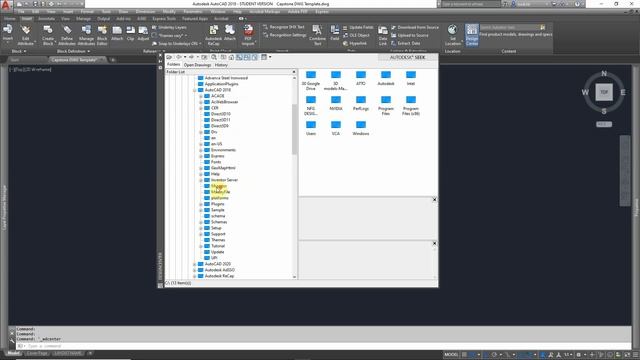Expand the AcWebBrowser folder node
640x360 pixels.
(201, 102)
